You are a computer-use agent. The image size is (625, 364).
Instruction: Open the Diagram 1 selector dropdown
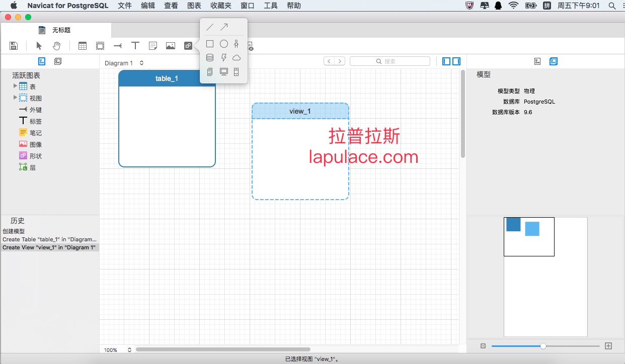coord(124,63)
